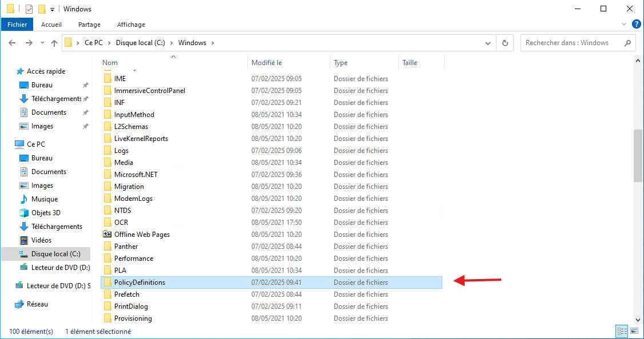Select Lecteur de DVD (D:) under Ce PC

tap(61, 268)
